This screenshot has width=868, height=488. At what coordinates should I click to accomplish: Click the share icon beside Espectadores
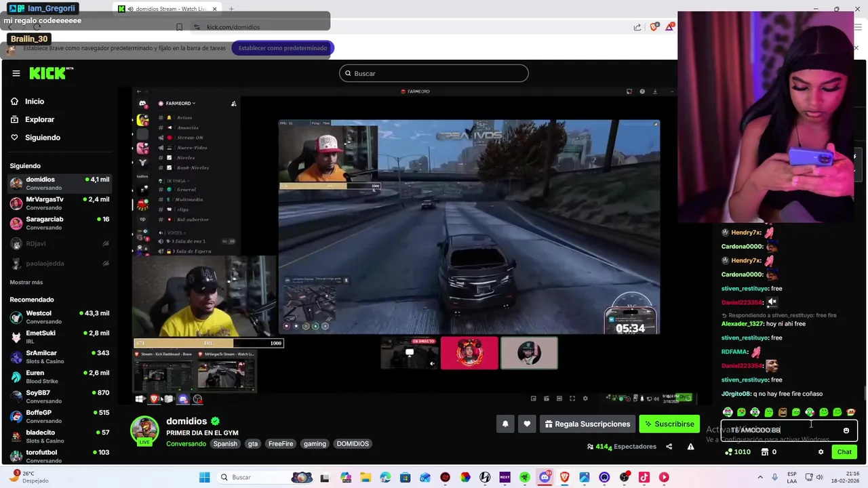[x=669, y=447]
